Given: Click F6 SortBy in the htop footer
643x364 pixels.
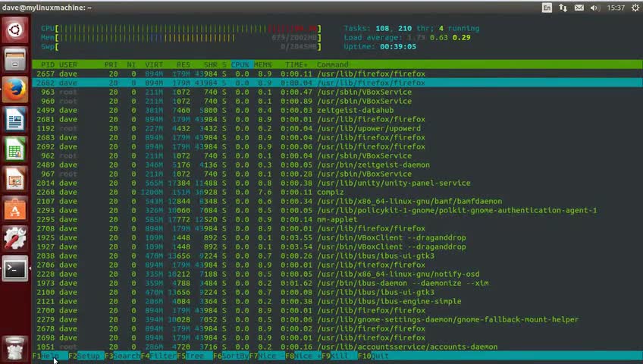Looking at the screenshot, I should point(231,356).
